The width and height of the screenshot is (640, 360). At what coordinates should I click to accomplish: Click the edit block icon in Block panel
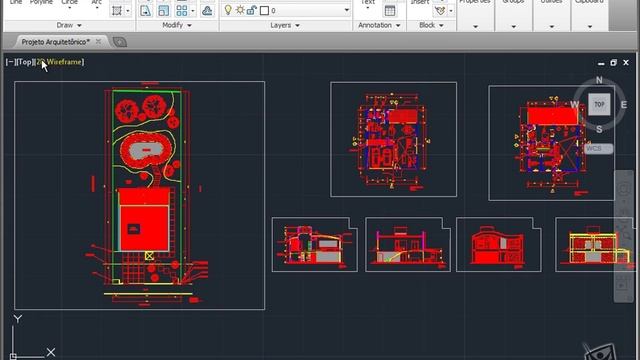click(x=440, y=11)
